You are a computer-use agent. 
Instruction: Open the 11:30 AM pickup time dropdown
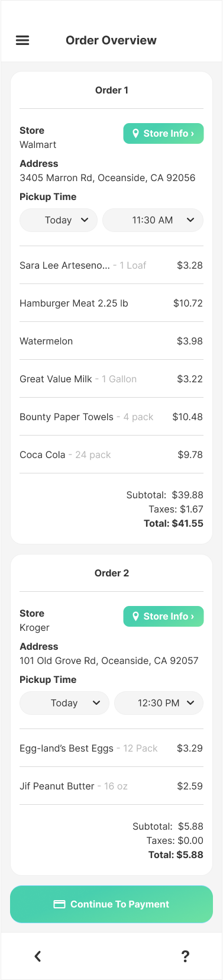click(153, 220)
